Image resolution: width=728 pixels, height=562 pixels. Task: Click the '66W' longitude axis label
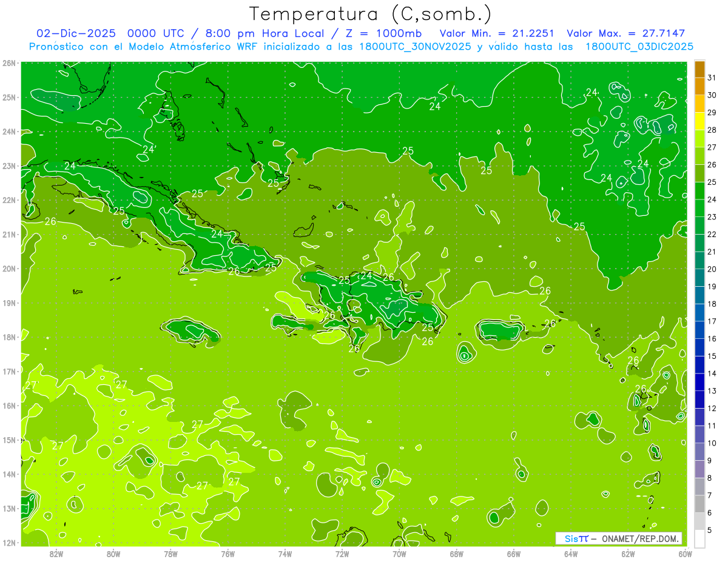pyautogui.click(x=513, y=553)
